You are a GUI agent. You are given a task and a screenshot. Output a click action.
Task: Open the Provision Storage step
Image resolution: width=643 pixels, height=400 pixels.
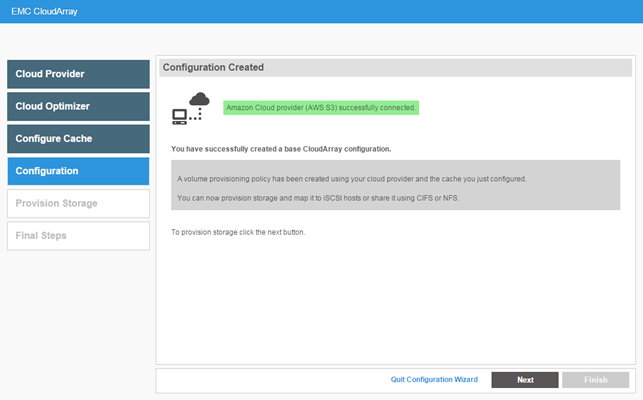tap(78, 203)
